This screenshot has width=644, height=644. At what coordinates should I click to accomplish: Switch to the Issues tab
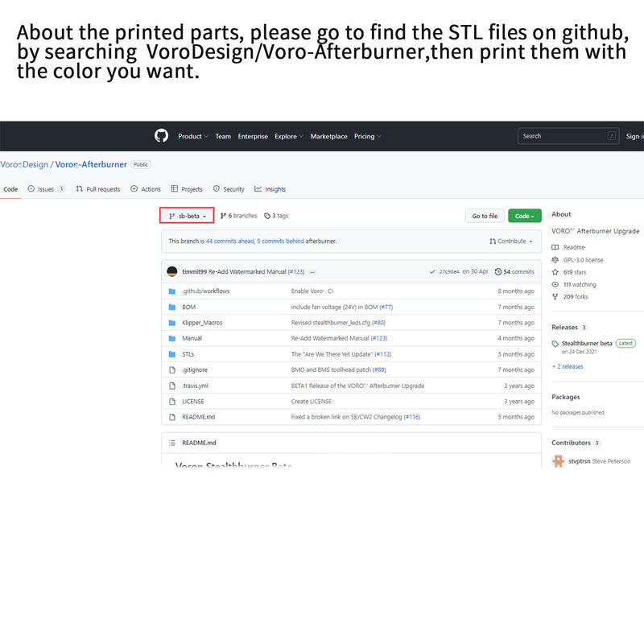[x=46, y=189]
